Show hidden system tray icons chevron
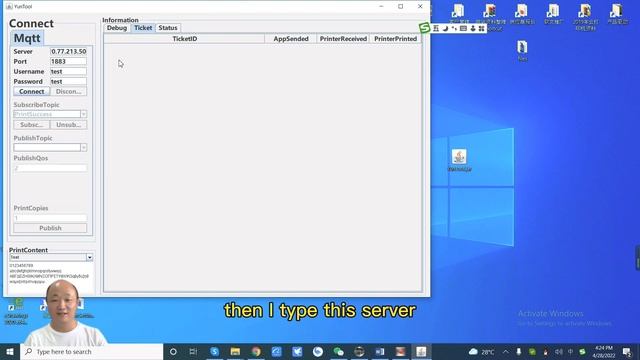640x360 pixels. point(506,351)
